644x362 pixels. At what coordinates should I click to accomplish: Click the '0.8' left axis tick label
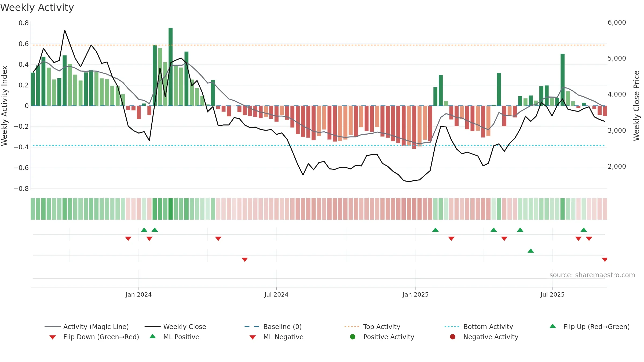24,23
